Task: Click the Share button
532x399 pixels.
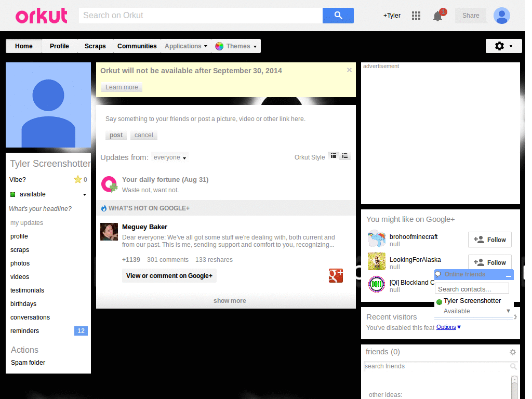Action: [471, 16]
